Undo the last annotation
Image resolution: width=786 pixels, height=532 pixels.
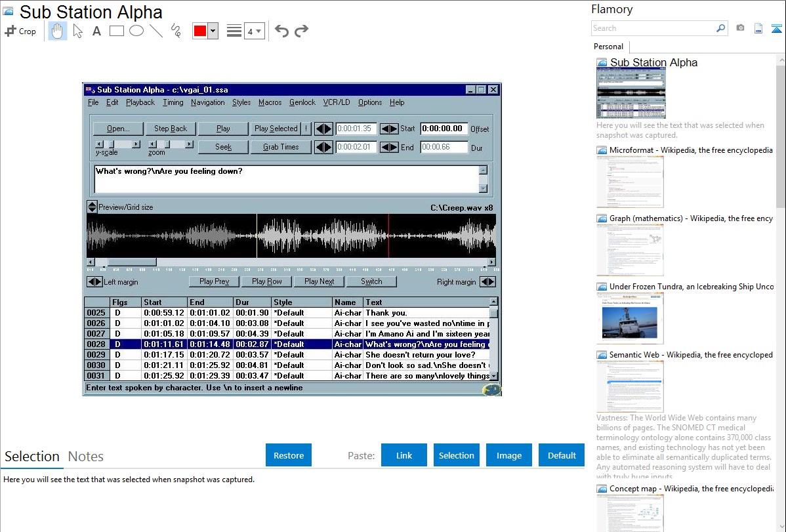point(281,31)
